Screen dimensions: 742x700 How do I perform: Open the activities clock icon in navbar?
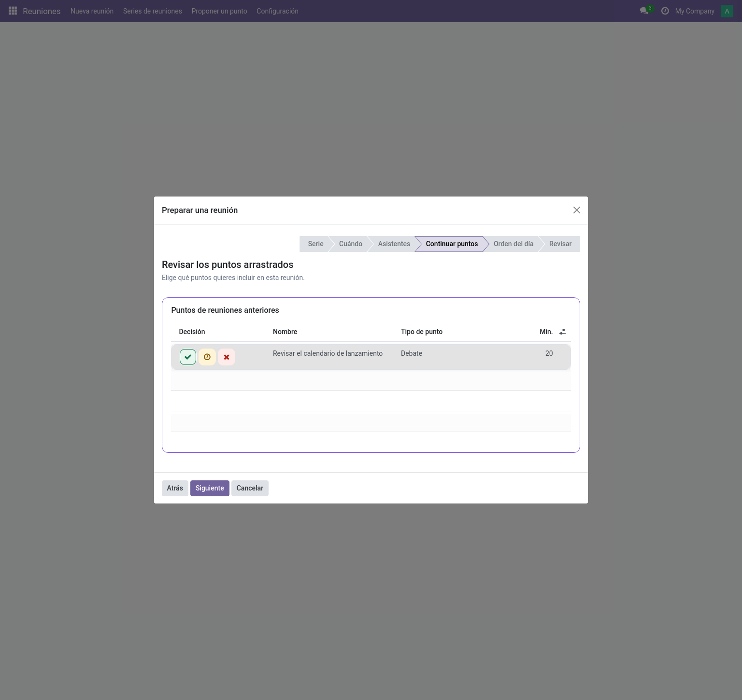click(665, 11)
